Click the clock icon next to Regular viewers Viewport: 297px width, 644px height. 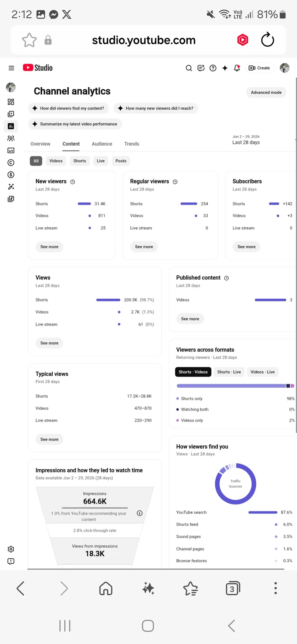(175, 182)
